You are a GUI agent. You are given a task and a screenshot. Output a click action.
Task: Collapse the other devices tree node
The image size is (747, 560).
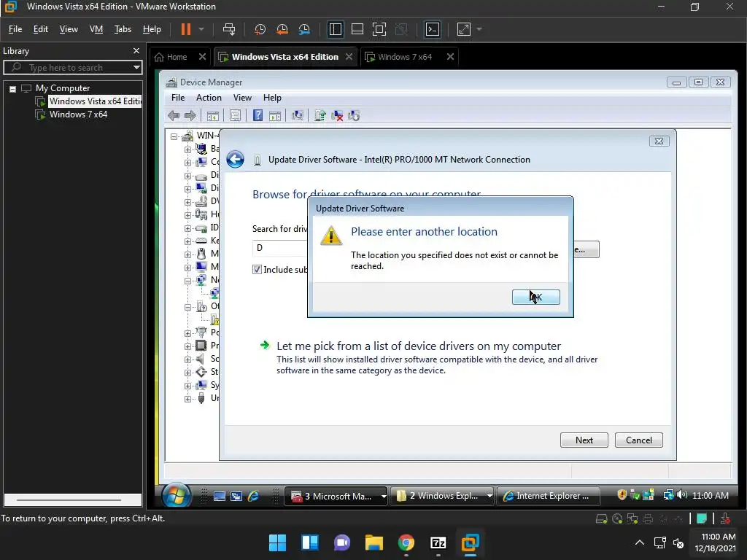[x=187, y=307]
